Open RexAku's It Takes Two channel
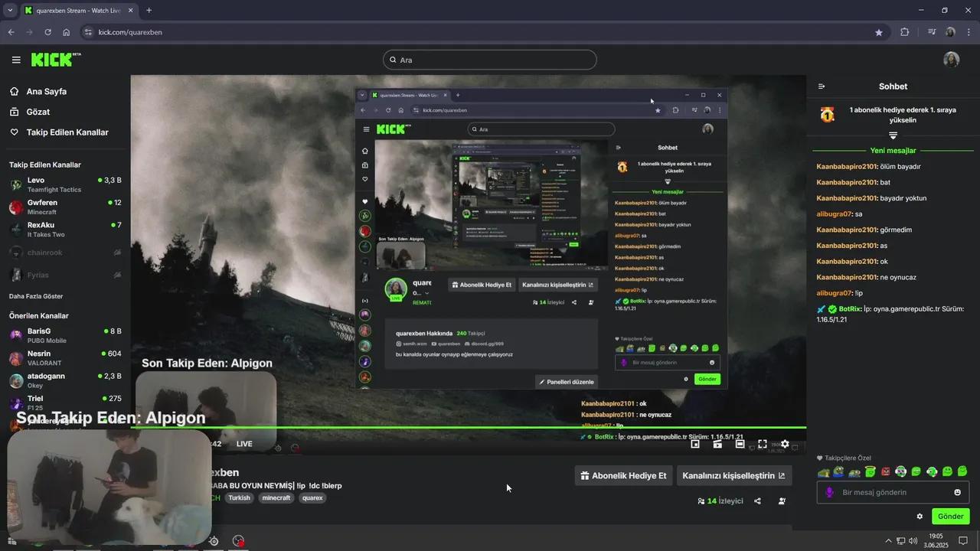980x551 pixels. pyautogui.click(x=65, y=230)
